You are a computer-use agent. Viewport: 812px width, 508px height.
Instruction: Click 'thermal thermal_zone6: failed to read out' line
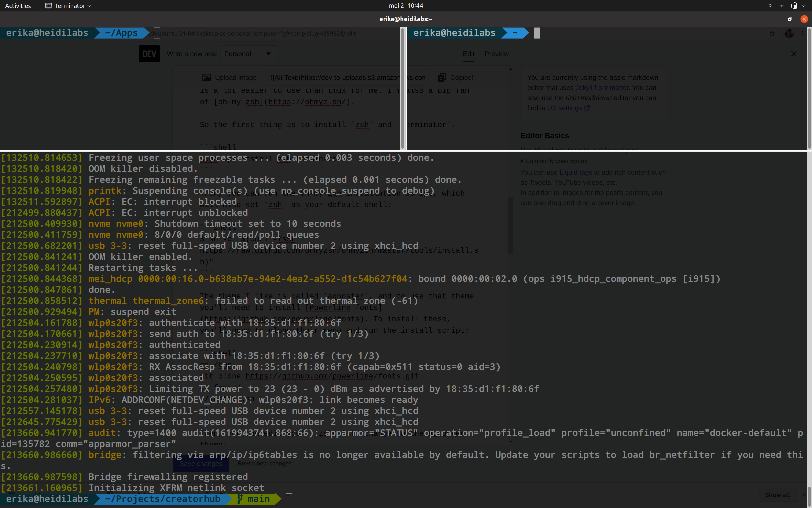(253, 301)
